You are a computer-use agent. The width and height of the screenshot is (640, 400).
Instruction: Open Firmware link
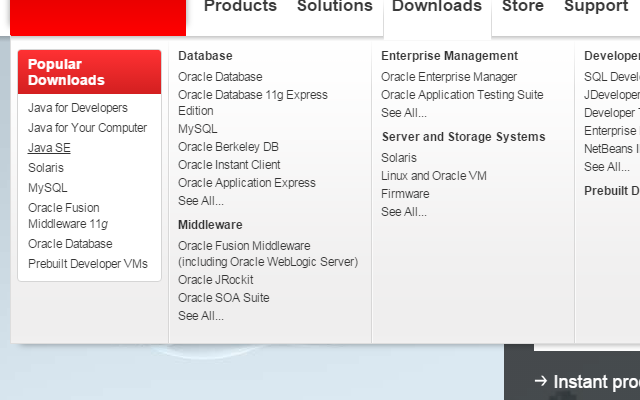tap(405, 194)
